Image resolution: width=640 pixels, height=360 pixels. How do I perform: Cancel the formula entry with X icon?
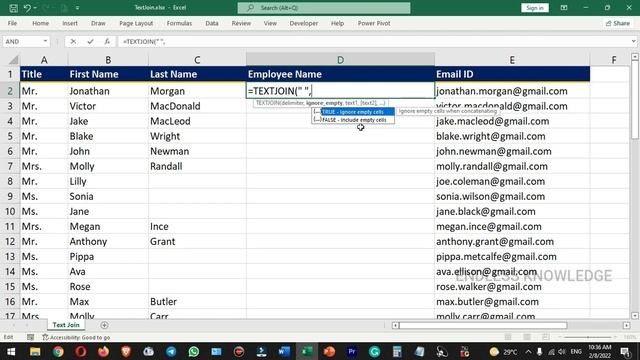point(73,41)
